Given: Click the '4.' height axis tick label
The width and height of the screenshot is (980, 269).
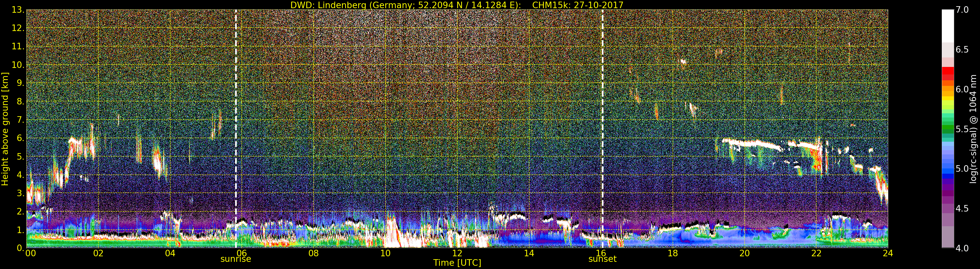Looking at the screenshot, I should coord(20,175).
